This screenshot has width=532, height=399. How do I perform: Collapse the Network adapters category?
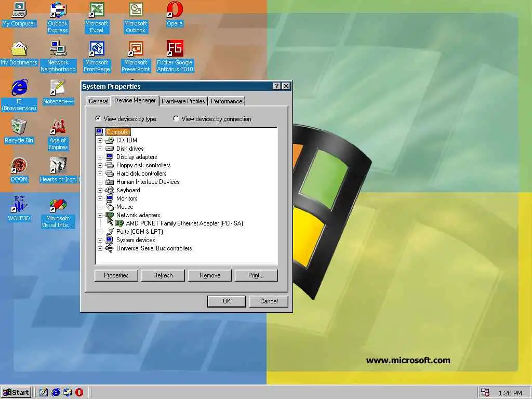tap(100, 215)
